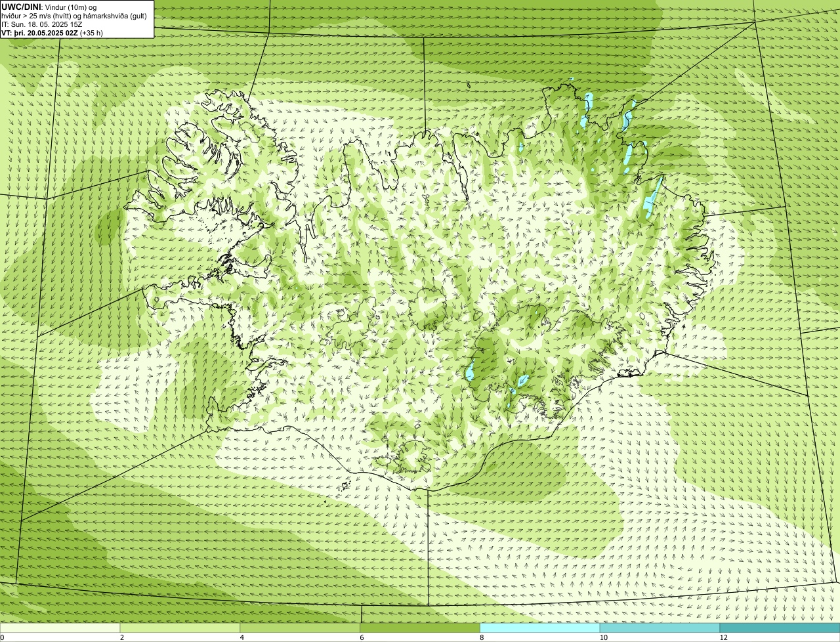
Task: Select the color bar segment between 4 and 6
Action: coord(300,628)
